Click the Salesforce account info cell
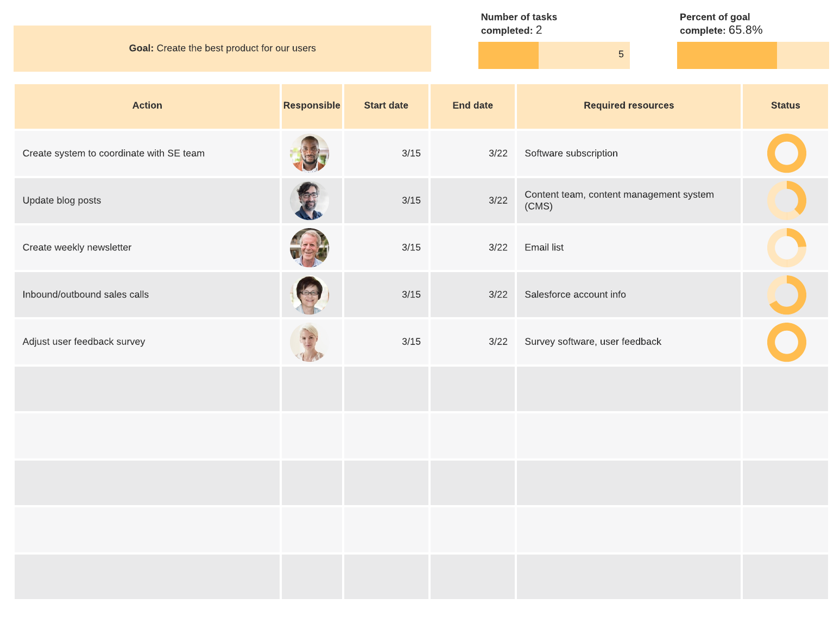840x617 pixels. click(x=628, y=295)
